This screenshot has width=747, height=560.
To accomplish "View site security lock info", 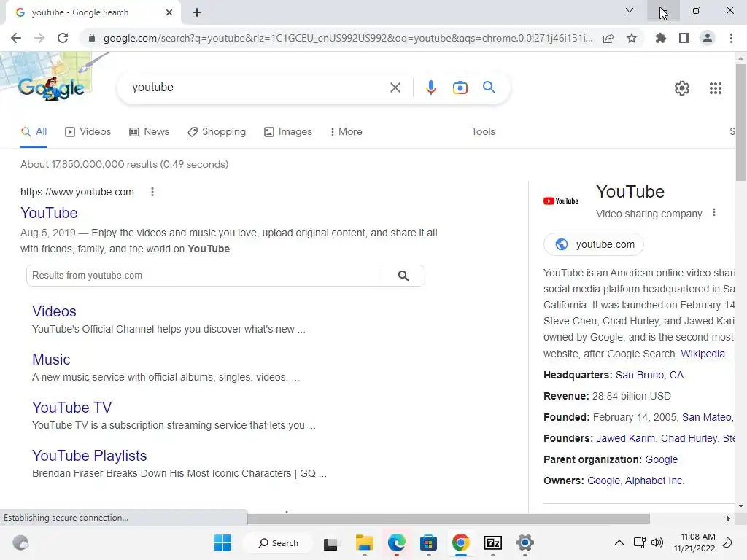I will 92,38.
